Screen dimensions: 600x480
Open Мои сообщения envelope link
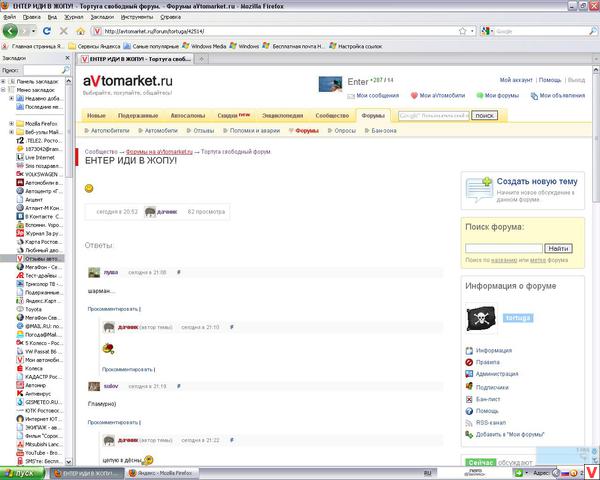click(x=373, y=96)
